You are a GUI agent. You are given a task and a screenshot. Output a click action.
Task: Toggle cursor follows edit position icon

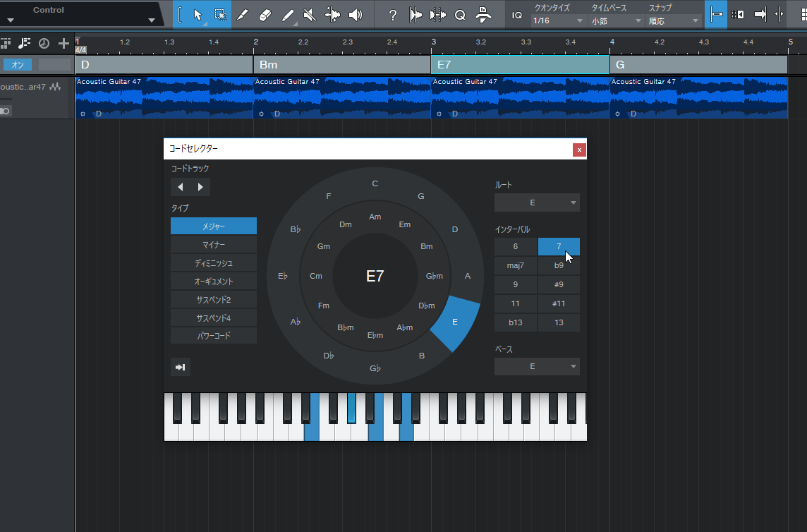click(x=779, y=14)
